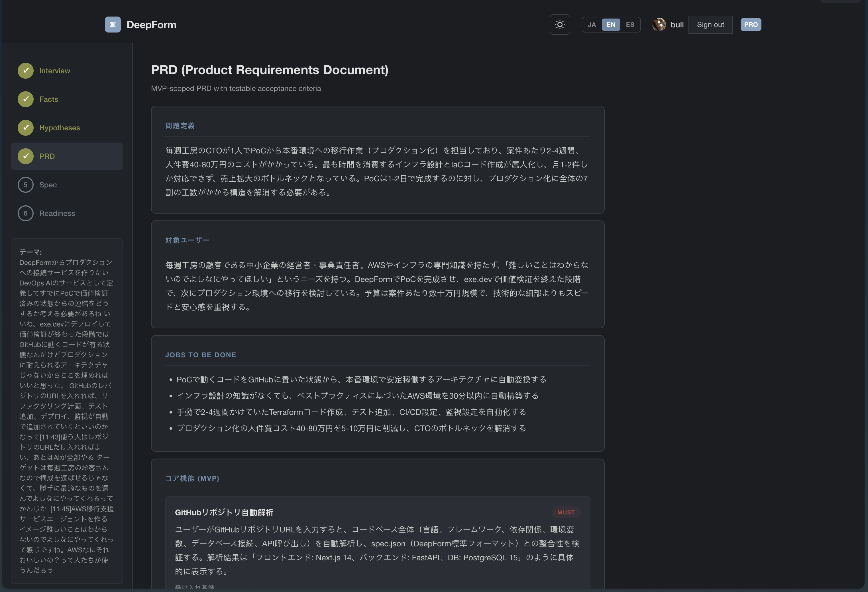Click the bull user avatar
Screen dimensions: 868x592
(659, 25)
